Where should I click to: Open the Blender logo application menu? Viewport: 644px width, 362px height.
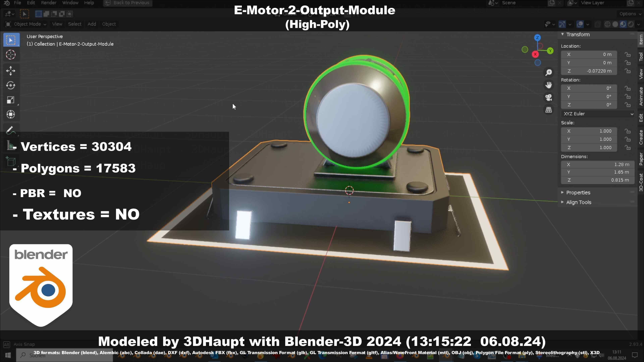pyautogui.click(x=7, y=3)
